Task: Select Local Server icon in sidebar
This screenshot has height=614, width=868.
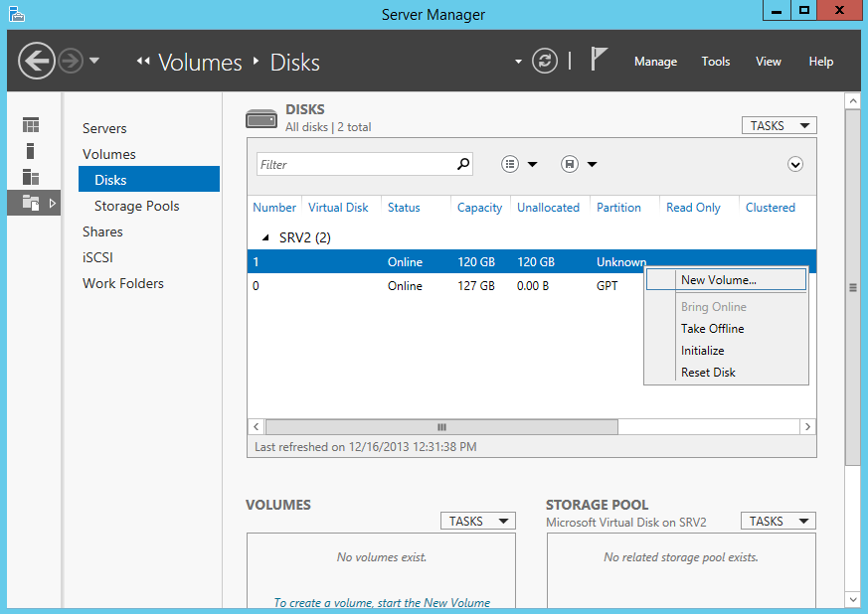Action: [x=31, y=151]
